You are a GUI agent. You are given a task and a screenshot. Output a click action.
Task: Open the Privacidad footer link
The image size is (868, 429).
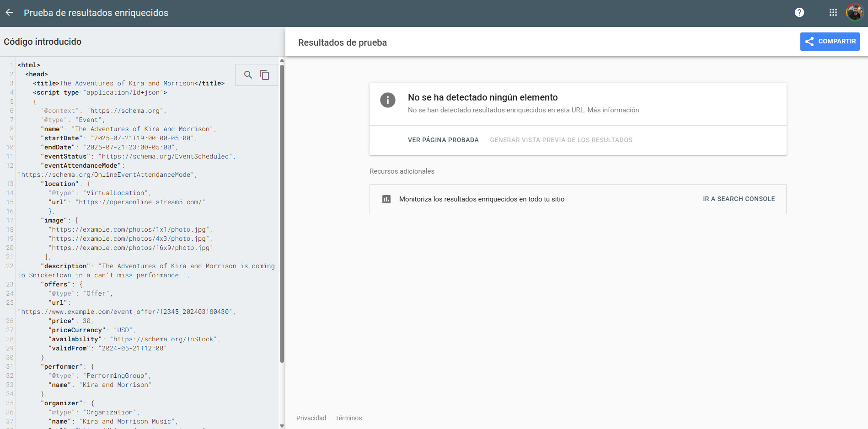tap(311, 418)
